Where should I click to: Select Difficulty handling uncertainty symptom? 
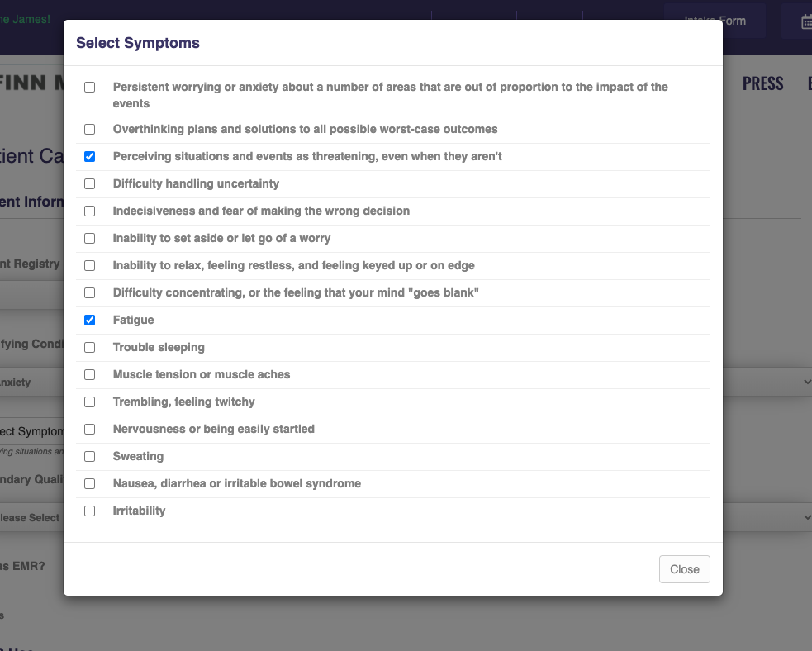point(90,183)
